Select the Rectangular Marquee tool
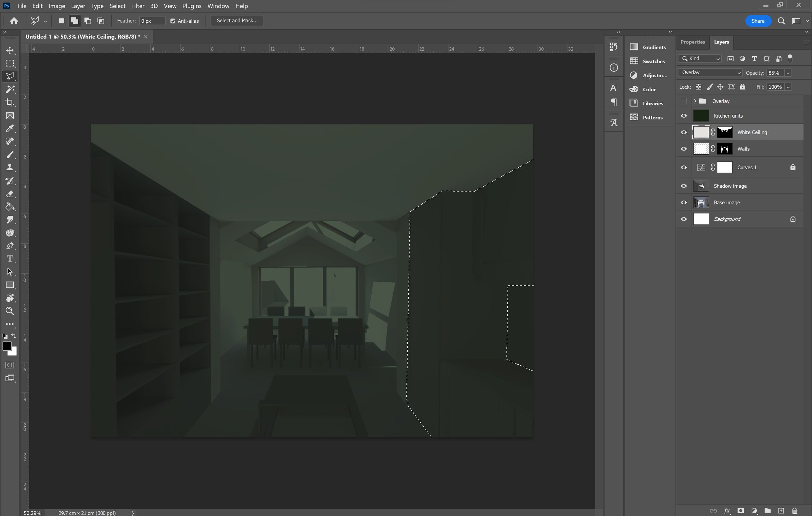Screen dimensions: 812x516 (x=10, y=63)
